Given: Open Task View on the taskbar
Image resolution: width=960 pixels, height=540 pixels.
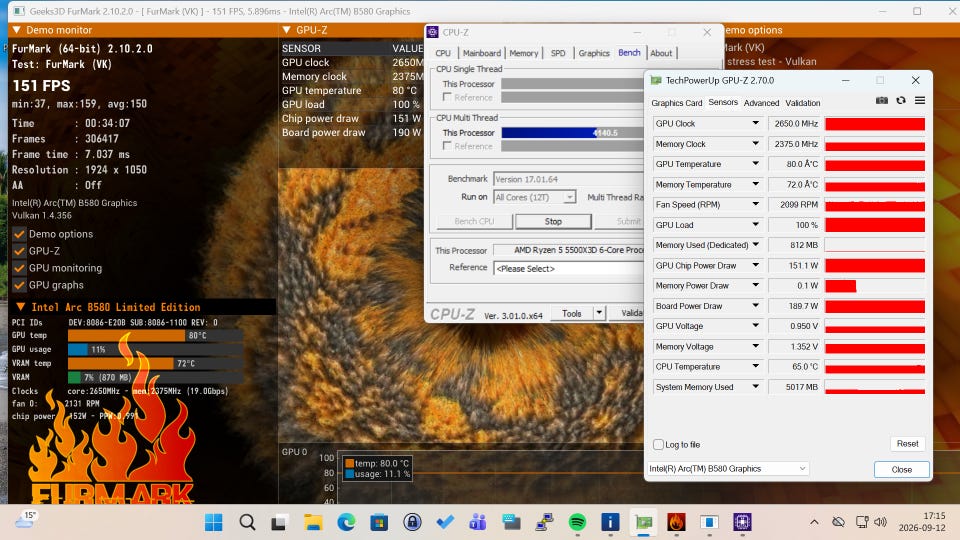Looking at the screenshot, I should (x=279, y=522).
